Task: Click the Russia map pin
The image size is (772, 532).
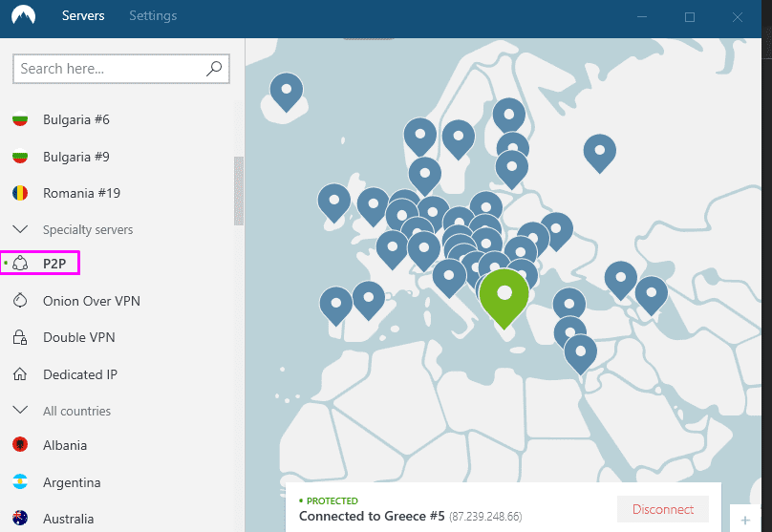Action: (x=600, y=153)
